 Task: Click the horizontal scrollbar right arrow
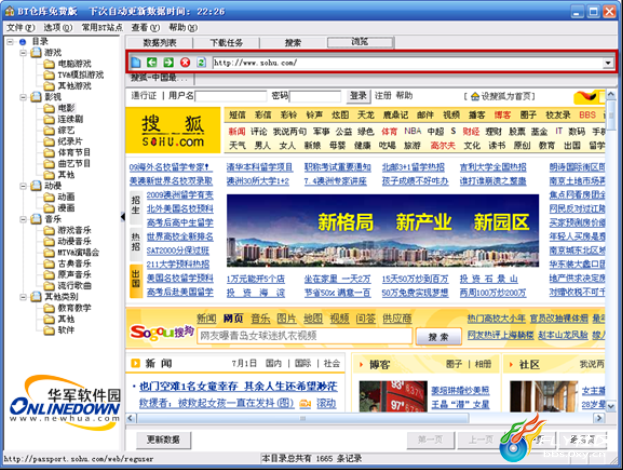[x=599, y=418]
